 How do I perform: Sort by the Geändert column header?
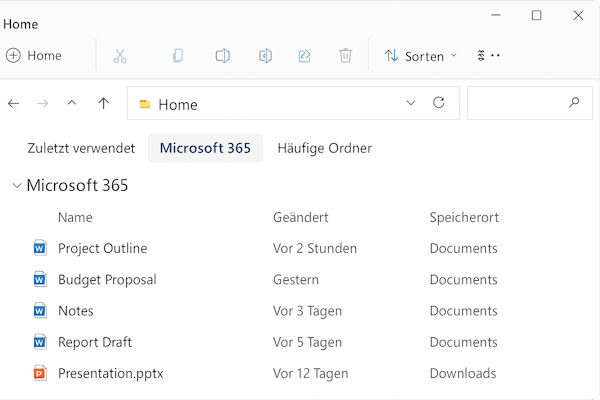(301, 217)
